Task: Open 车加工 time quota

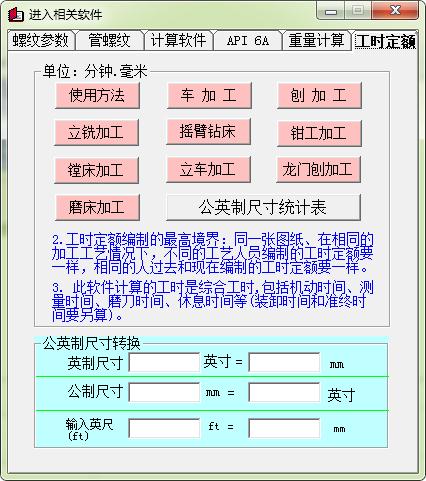Action: (x=209, y=96)
